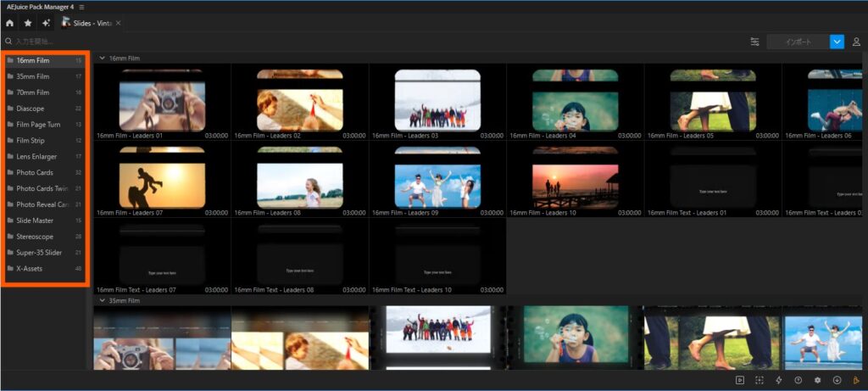The width and height of the screenshot is (868, 391).
Task: Select the 16mm Film - Leaders 03 thumbnail
Action: 437,103
